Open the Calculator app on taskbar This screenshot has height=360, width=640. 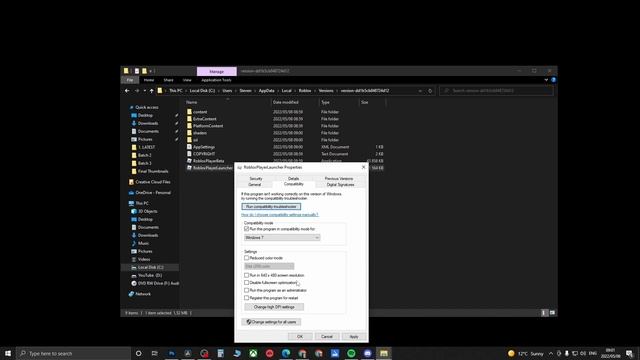(220, 353)
